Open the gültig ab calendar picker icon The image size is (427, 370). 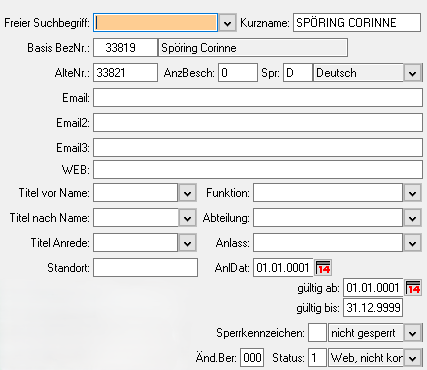tap(413, 288)
